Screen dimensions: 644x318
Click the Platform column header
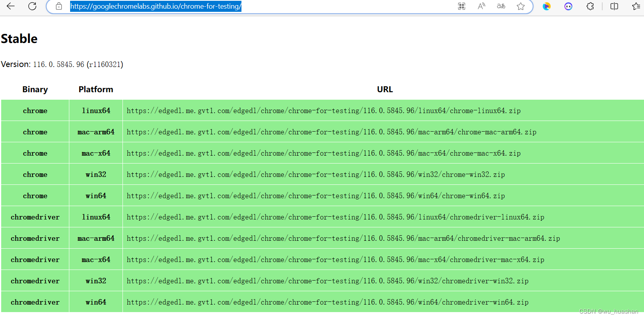coord(96,89)
